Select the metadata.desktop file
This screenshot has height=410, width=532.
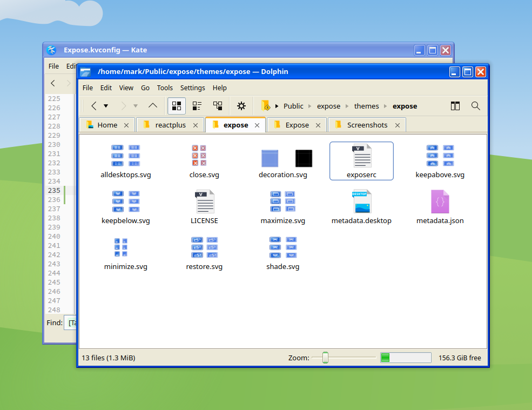point(361,207)
